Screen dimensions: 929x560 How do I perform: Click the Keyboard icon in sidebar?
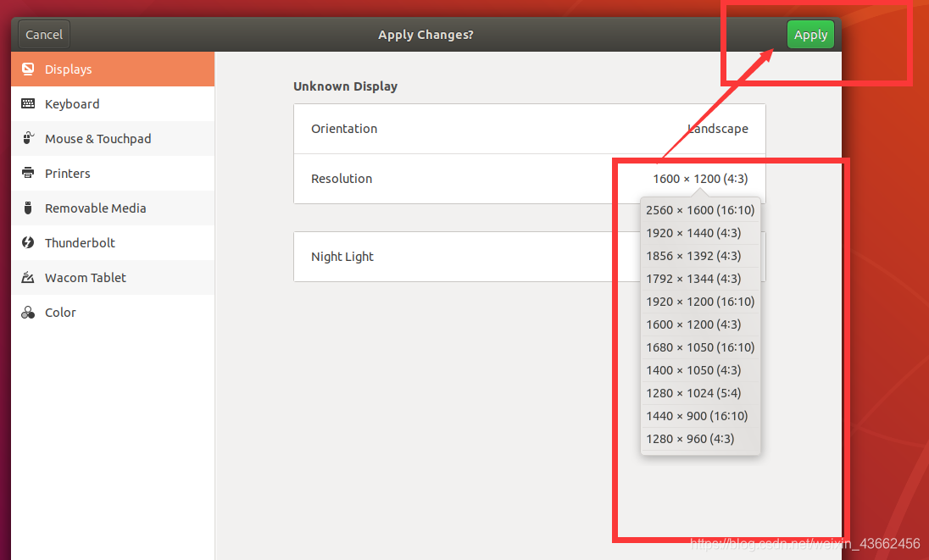coord(28,103)
